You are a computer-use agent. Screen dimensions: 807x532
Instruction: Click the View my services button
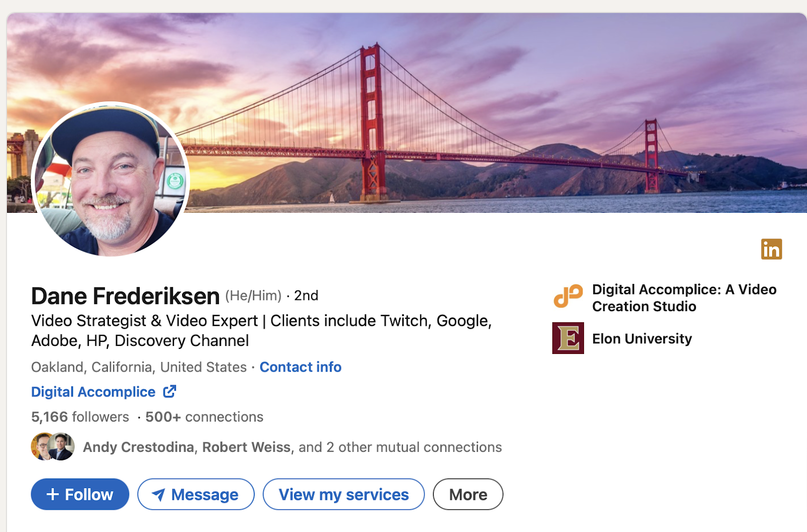[343, 494]
